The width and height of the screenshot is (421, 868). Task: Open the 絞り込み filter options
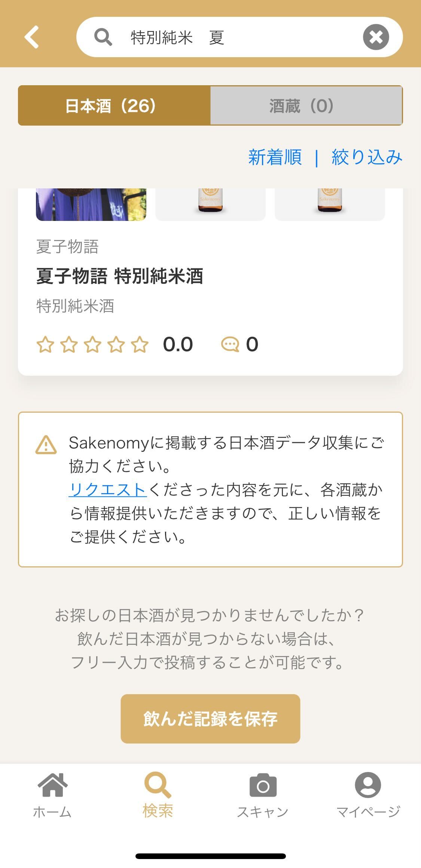(x=367, y=157)
